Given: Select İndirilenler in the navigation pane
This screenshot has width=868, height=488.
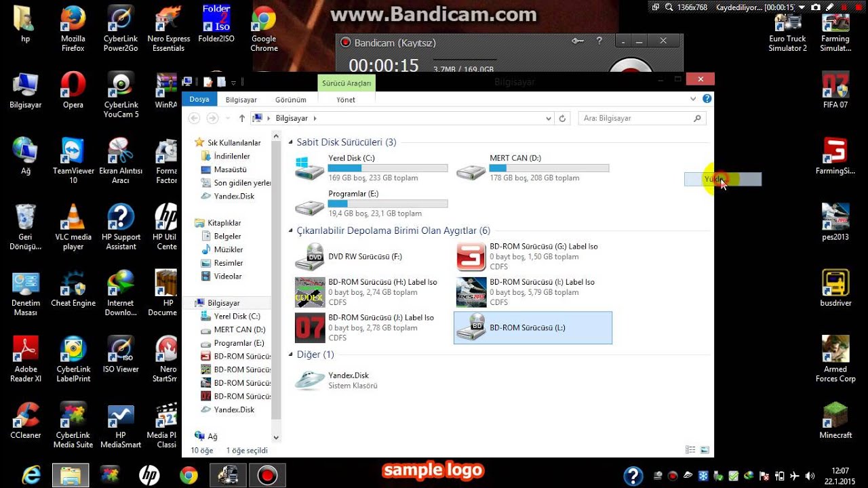Looking at the screenshot, I should pyautogui.click(x=232, y=156).
